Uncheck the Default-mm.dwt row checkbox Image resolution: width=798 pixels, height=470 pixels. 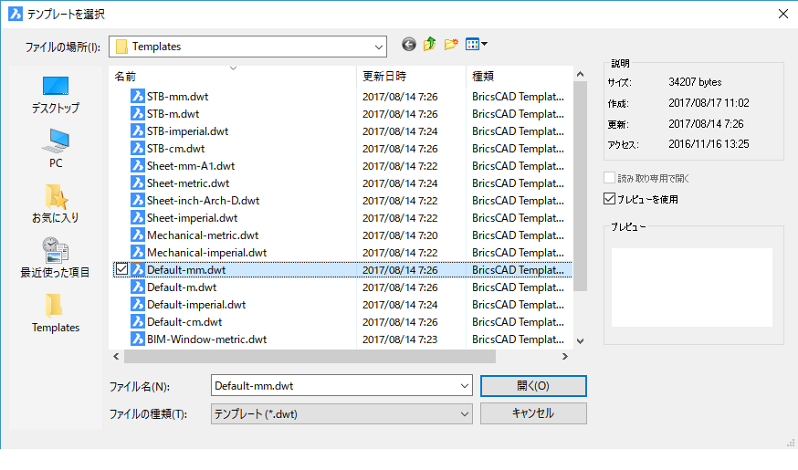pyautogui.click(x=122, y=269)
